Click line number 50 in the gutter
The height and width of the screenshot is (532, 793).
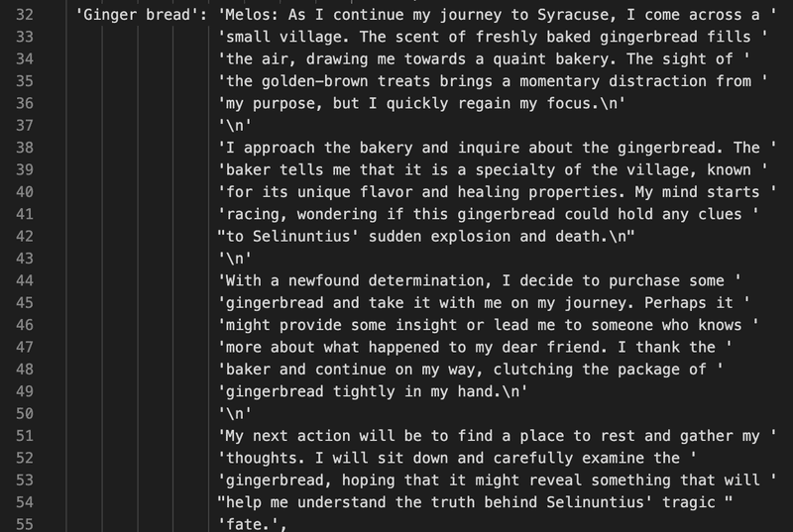tap(24, 414)
